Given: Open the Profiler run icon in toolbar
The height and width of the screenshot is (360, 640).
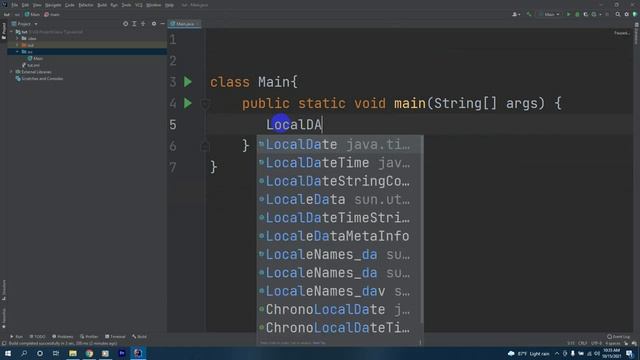Looking at the screenshot, I should [595, 14].
